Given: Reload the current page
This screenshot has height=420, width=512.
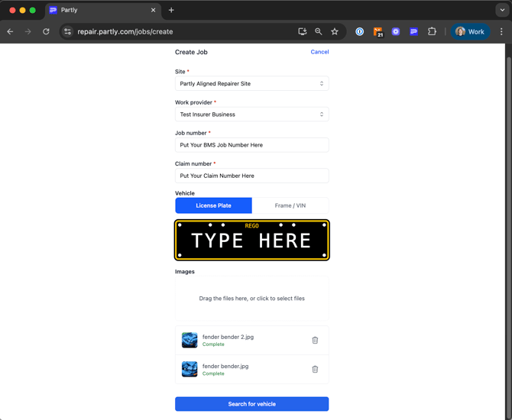Looking at the screenshot, I should (46, 32).
